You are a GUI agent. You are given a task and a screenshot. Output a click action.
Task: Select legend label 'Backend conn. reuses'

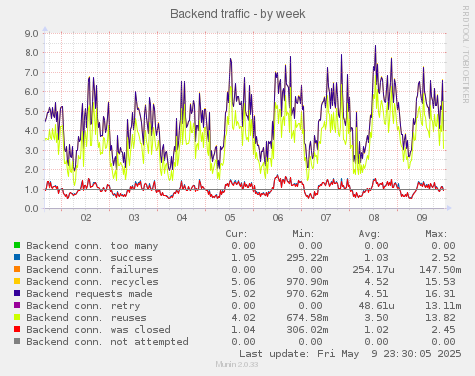tap(86, 318)
